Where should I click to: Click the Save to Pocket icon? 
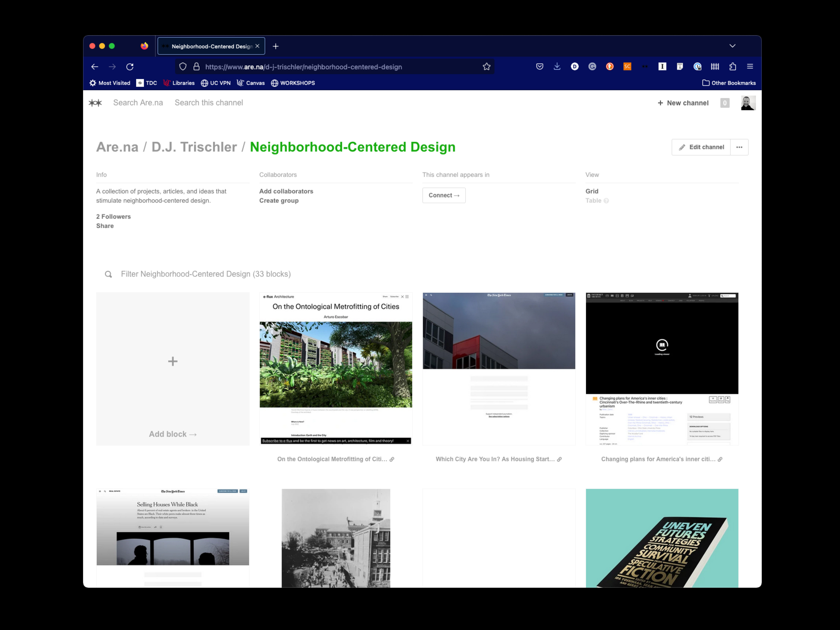(540, 66)
